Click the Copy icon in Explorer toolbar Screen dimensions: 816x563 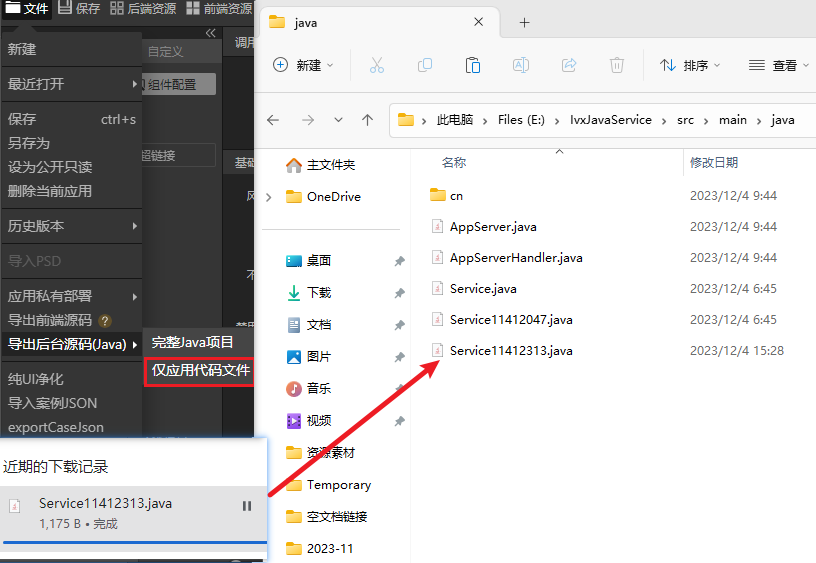pyautogui.click(x=425, y=65)
